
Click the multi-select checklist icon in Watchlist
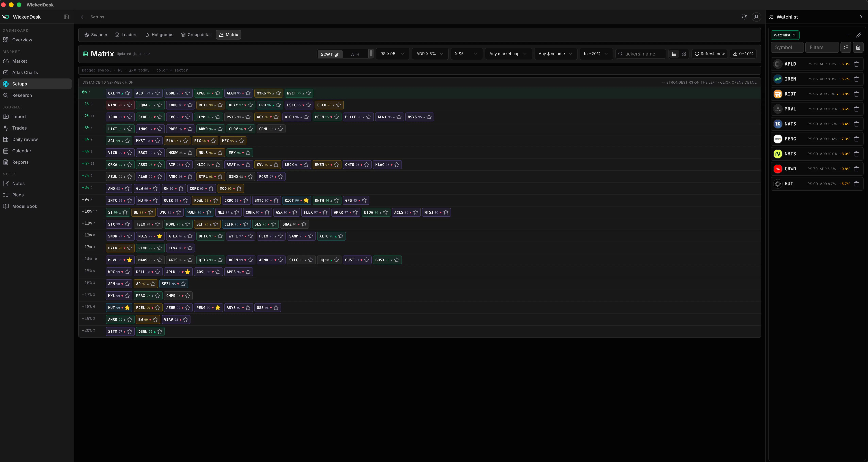[x=846, y=47]
